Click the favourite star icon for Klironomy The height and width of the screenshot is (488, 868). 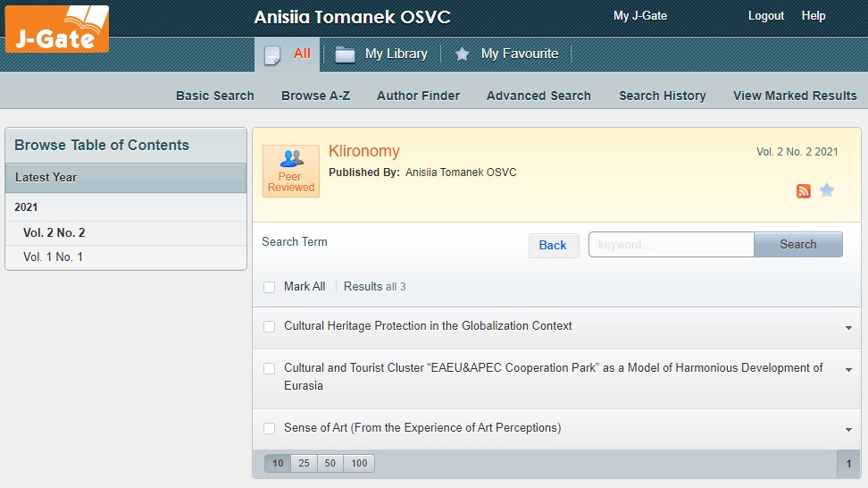click(827, 190)
